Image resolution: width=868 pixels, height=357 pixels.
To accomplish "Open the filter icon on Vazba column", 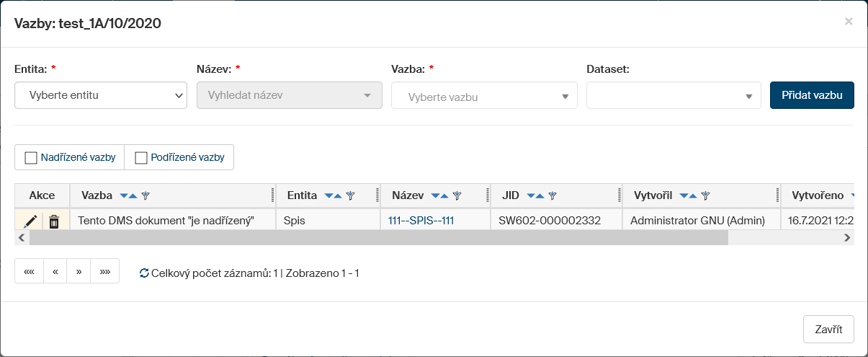I will (146, 195).
